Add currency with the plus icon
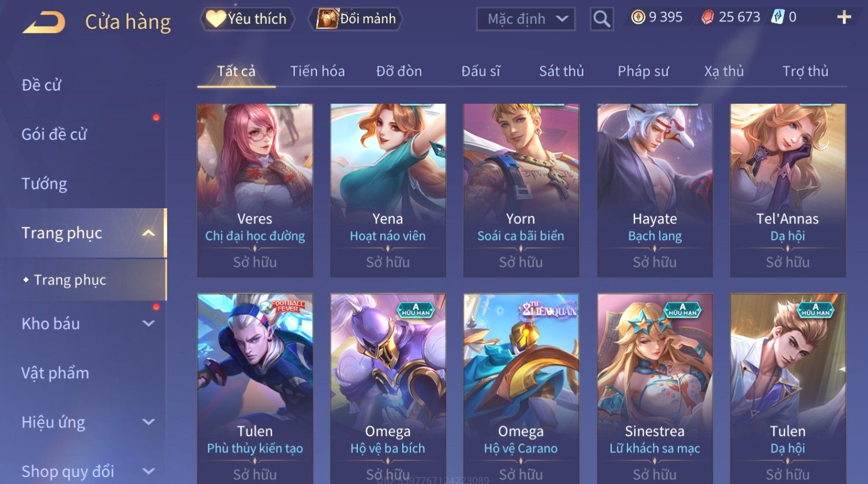The height and width of the screenshot is (484, 868). (x=844, y=17)
